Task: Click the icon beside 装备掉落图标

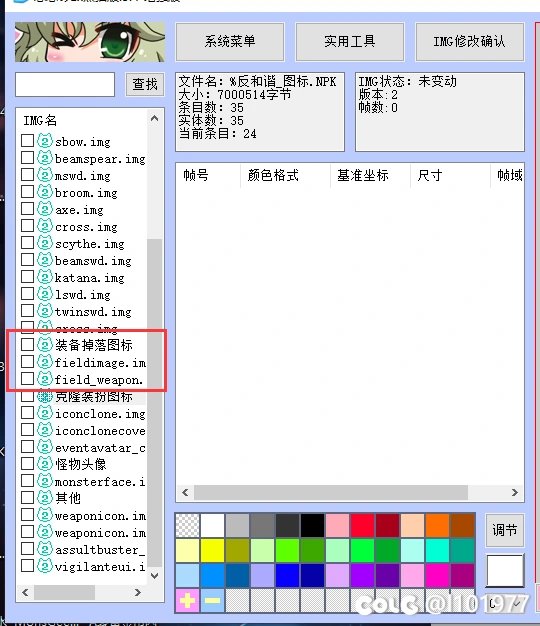Action: click(x=45, y=345)
